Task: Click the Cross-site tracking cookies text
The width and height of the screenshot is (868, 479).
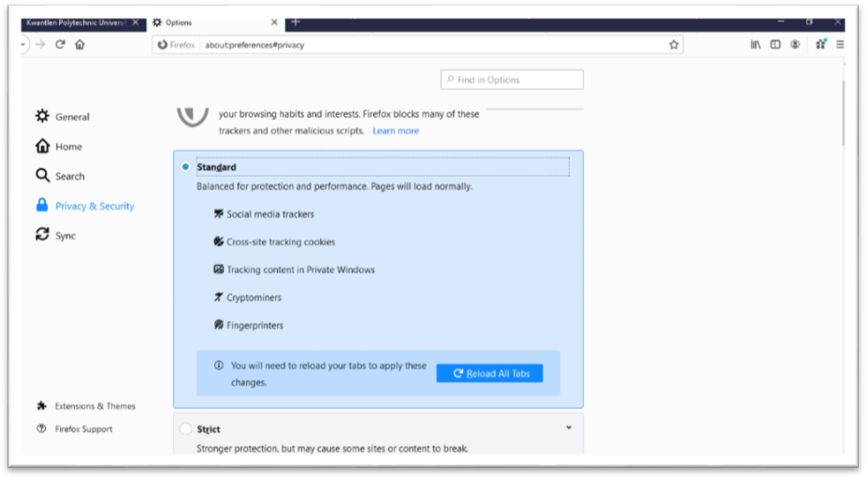Action: (281, 242)
